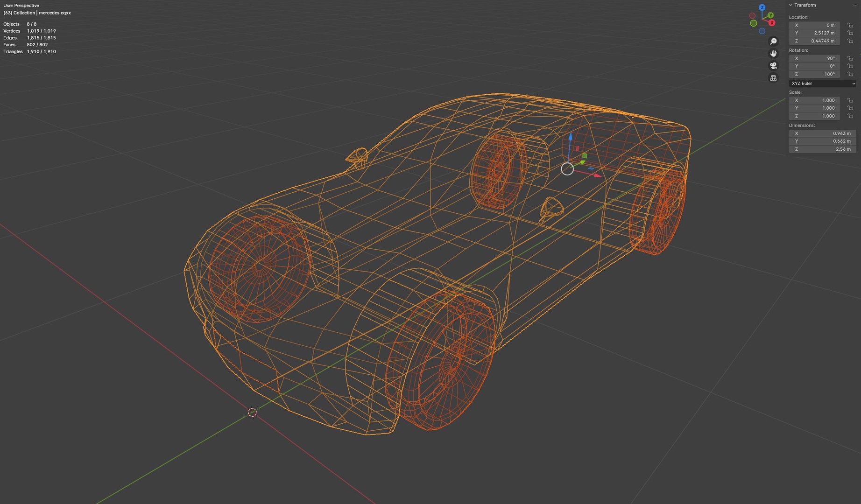Lock the Scale X value
The image size is (861, 504).
850,100
